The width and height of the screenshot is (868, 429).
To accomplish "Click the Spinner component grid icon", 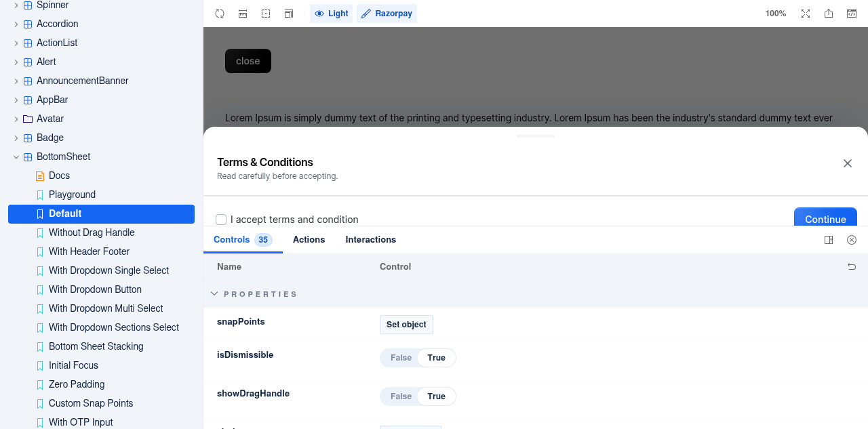I will (28, 5).
